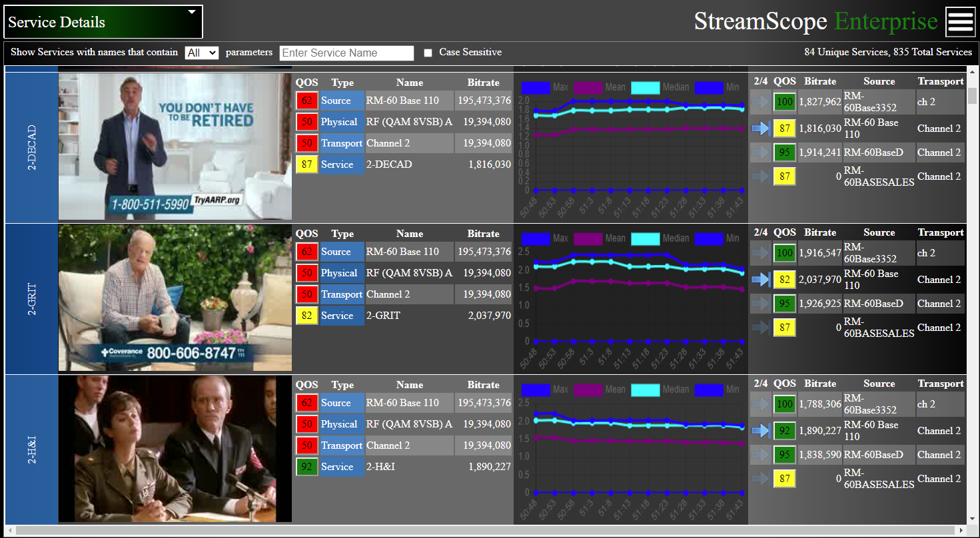Enable the Case Sensitive checkbox

[x=428, y=53]
